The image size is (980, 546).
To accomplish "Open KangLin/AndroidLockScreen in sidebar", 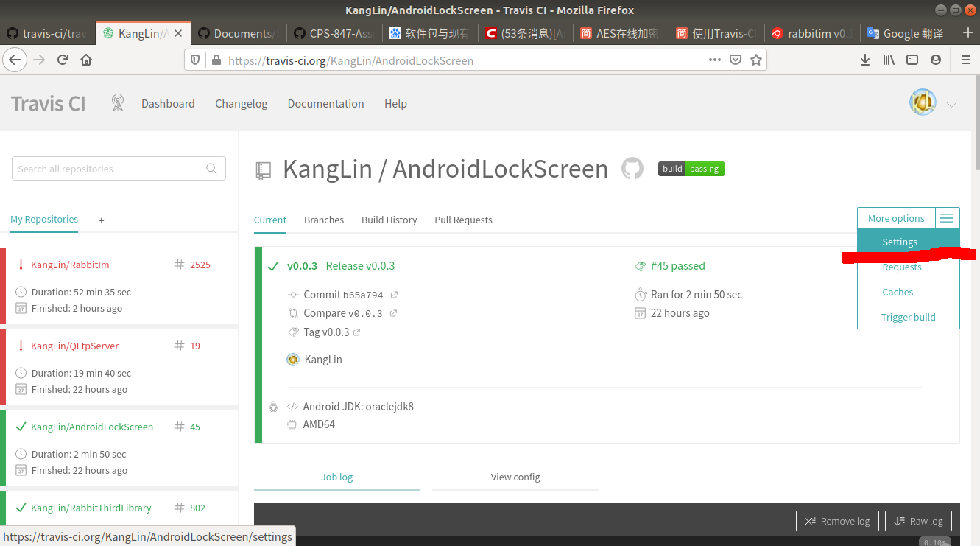I will coord(92,427).
